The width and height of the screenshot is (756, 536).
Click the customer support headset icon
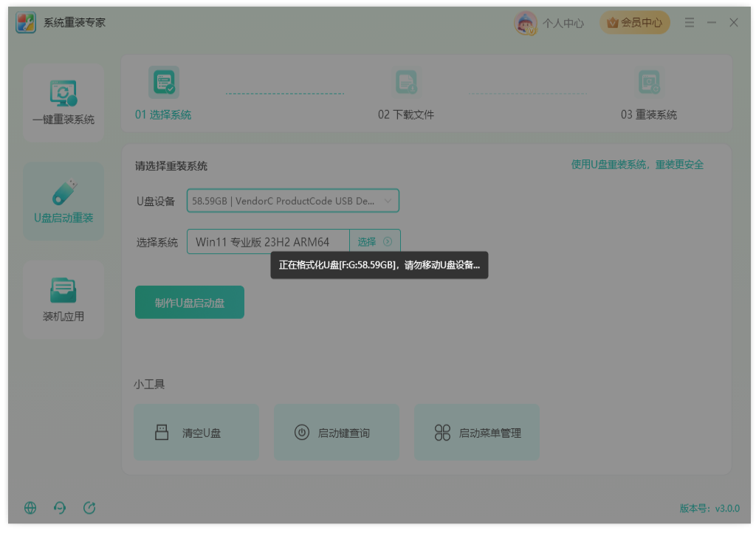click(60, 508)
